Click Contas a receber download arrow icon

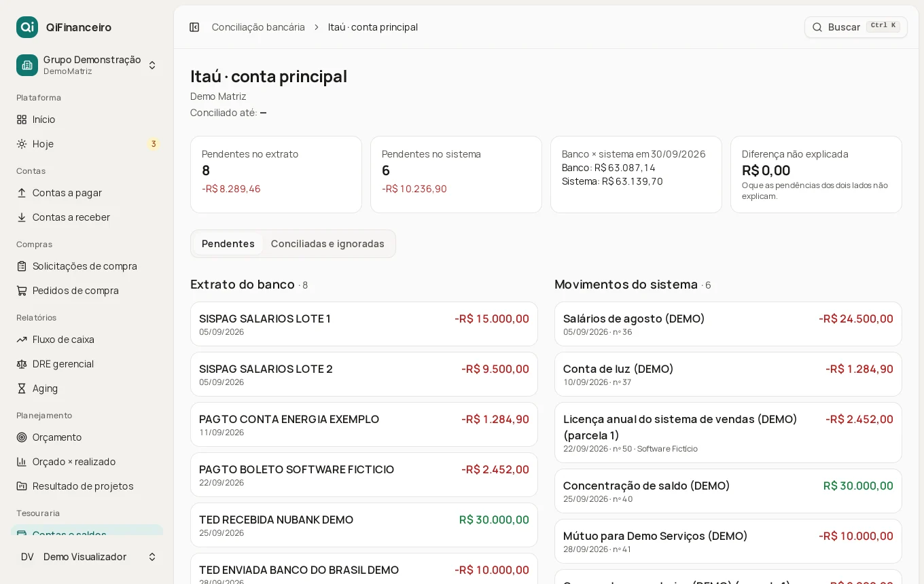[x=22, y=217]
